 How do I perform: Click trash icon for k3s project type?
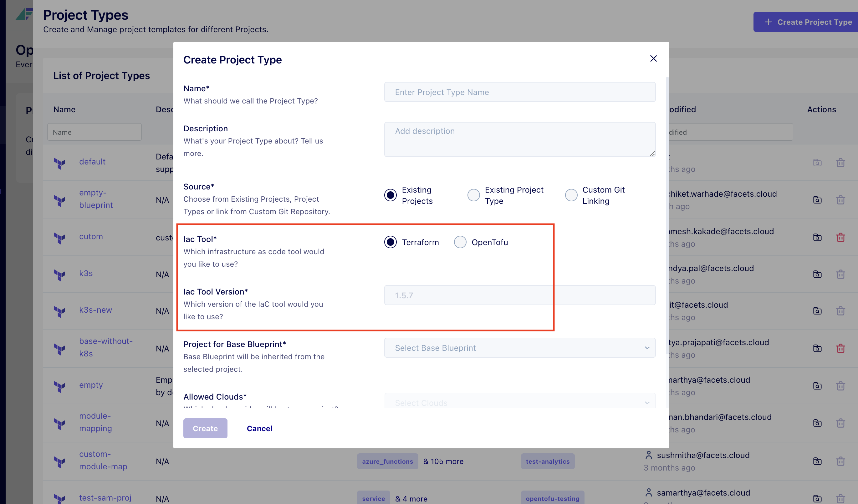[x=840, y=274]
